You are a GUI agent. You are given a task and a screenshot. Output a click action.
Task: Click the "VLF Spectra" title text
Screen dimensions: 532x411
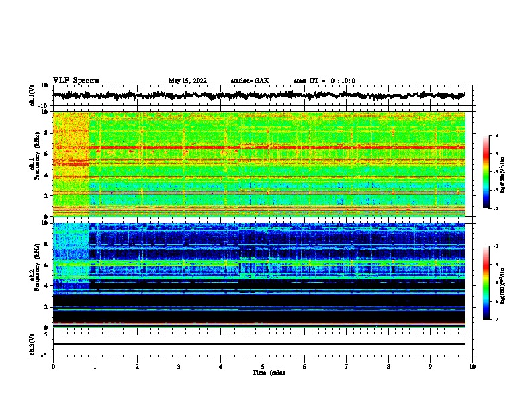click(x=76, y=81)
